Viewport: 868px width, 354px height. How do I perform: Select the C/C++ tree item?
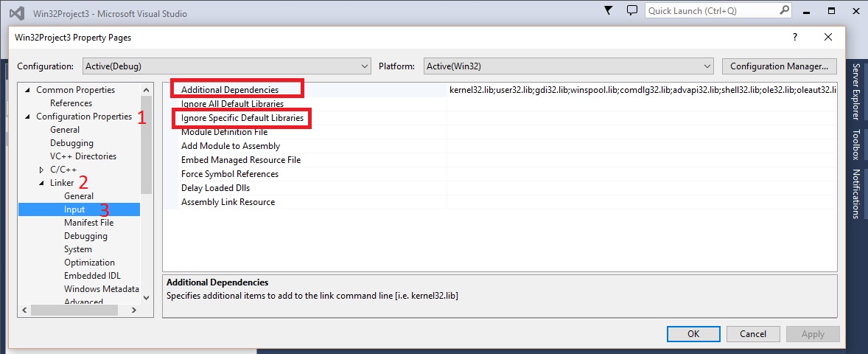(x=63, y=170)
